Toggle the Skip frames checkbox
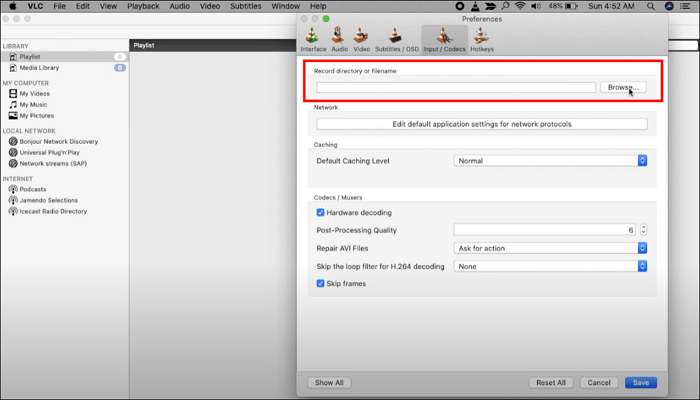This screenshot has width=700, height=400. coord(320,283)
